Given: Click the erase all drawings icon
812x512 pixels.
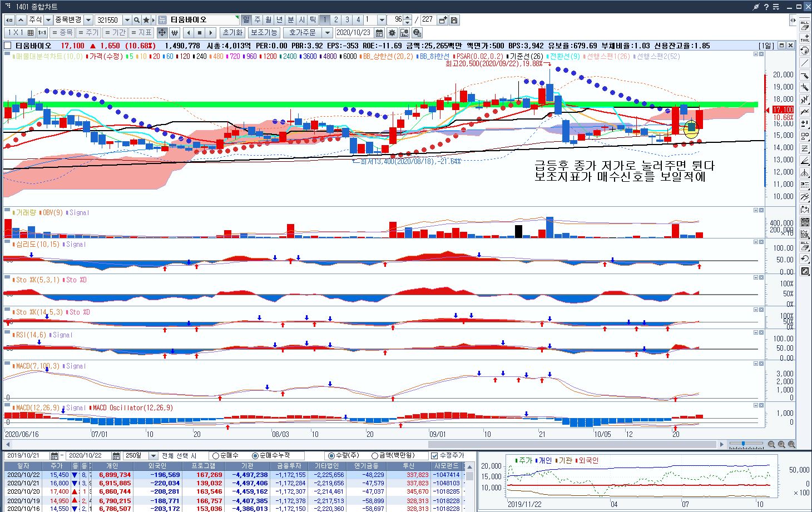Looking at the screenshot, I should (805, 26).
